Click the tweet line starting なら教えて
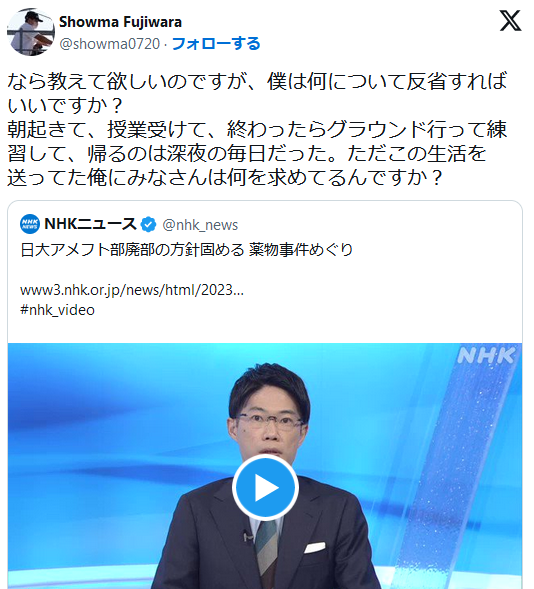Image resolution: width=534 pixels, height=589 pixels. coord(258,81)
